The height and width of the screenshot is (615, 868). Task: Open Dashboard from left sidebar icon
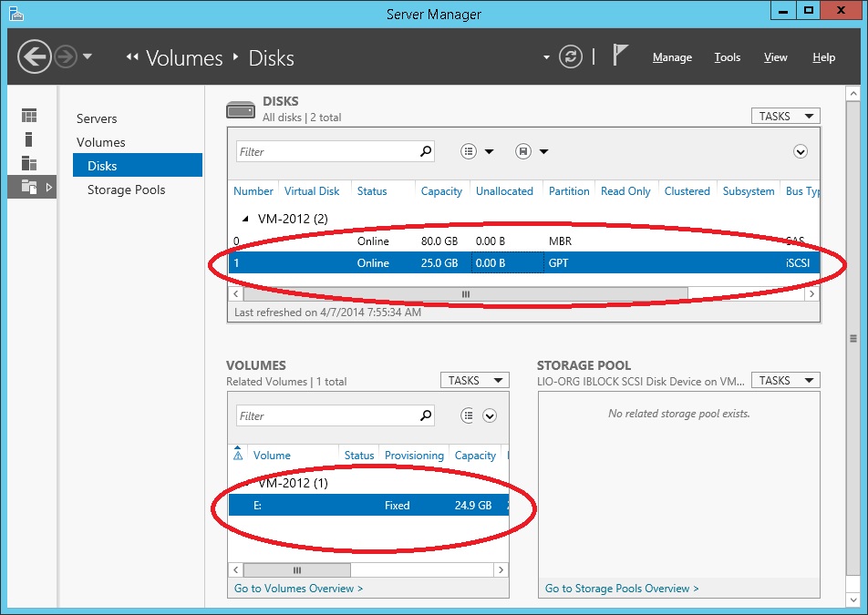[29, 116]
